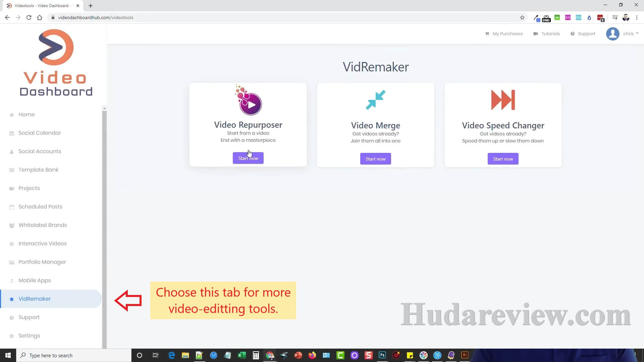Viewport: 644px width, 362px height.
Task: Click the VidRemaker star icon in sidebar
Action: point(12,299)
